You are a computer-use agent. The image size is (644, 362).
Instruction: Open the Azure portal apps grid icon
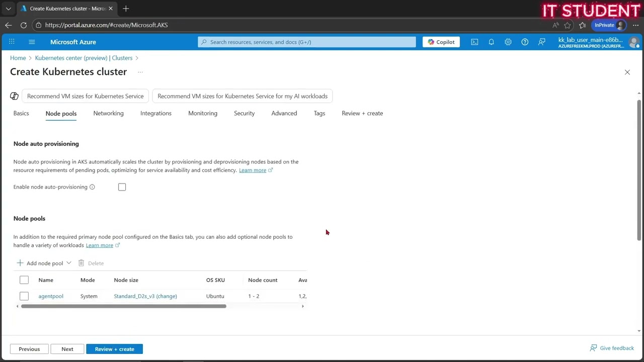[x=12, y=42]
